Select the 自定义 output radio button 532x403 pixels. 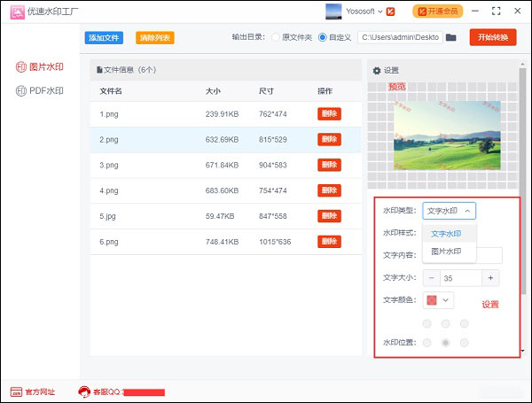click(x=323, y=37)
